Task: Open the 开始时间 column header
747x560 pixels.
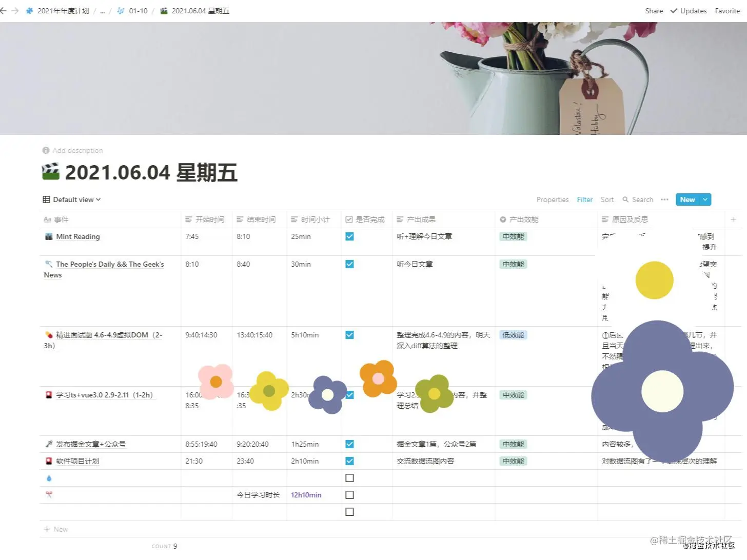Action: tap(206, 219)
